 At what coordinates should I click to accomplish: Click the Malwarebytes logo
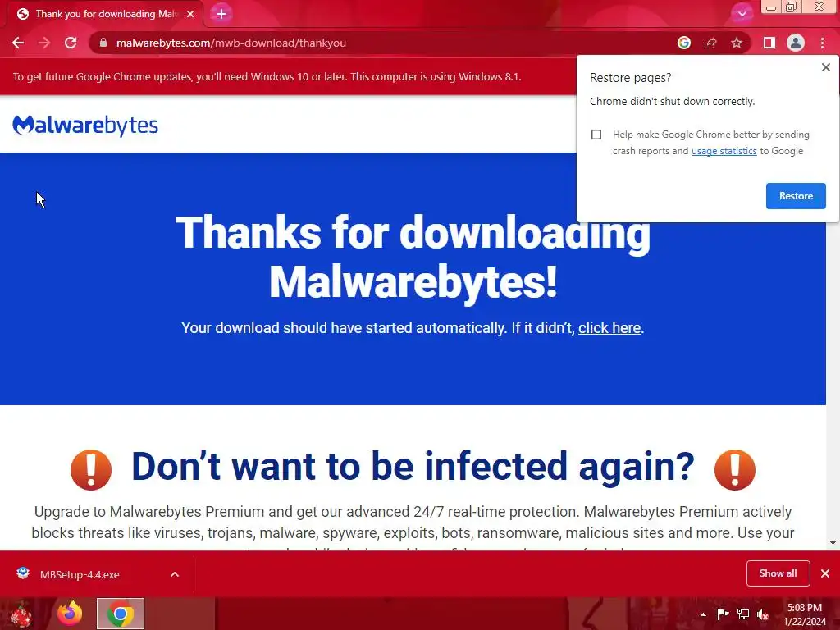pyautogui.click(x=85, y=126)
